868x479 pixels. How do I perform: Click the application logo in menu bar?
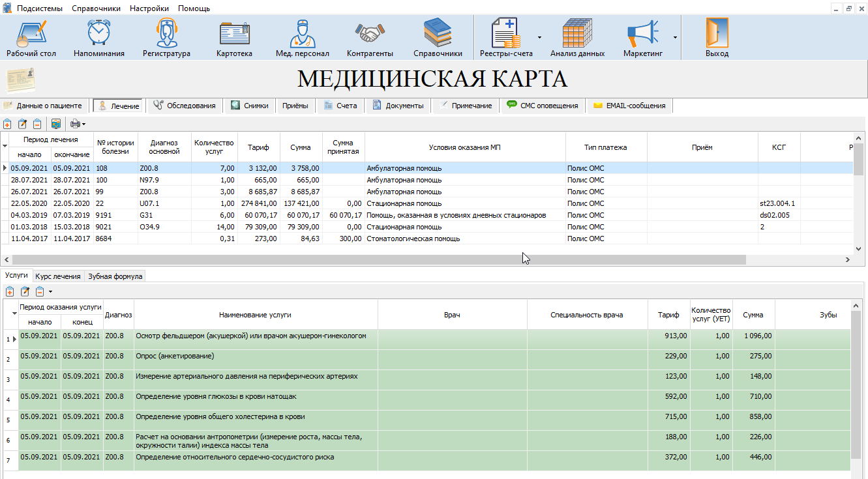click(x=7, y=8)
